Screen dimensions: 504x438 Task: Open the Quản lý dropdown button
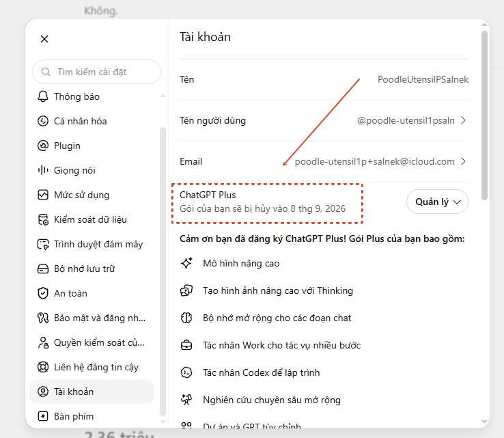click(x=437, y=202)
